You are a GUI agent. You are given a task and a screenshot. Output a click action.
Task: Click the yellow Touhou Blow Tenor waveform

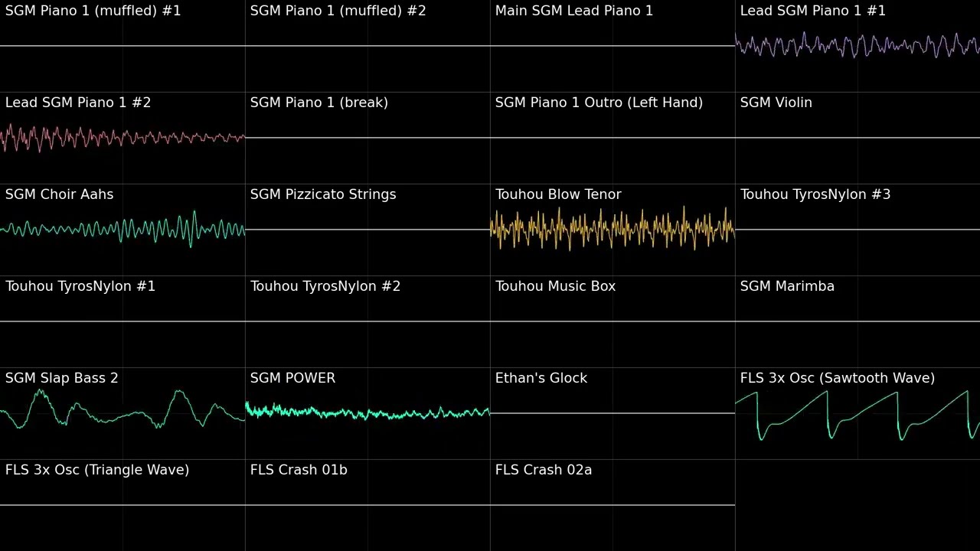point(612,228)
